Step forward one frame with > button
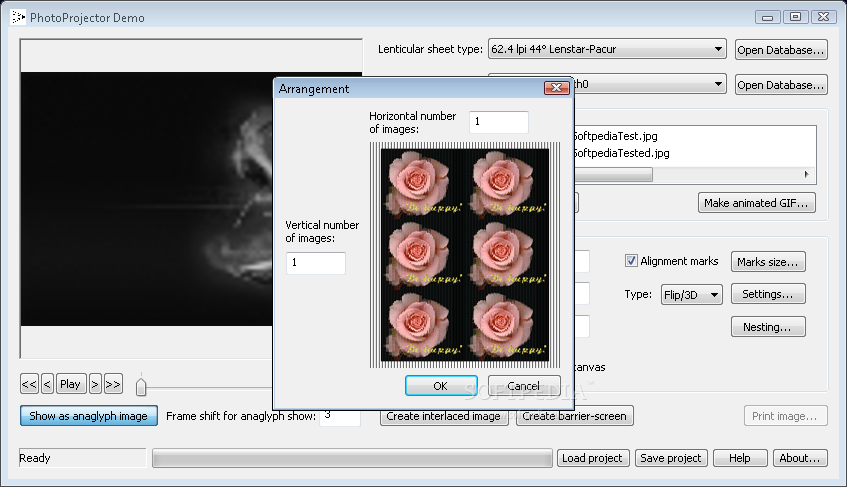This screenshot has width=847, height=487. pos(95,384)
